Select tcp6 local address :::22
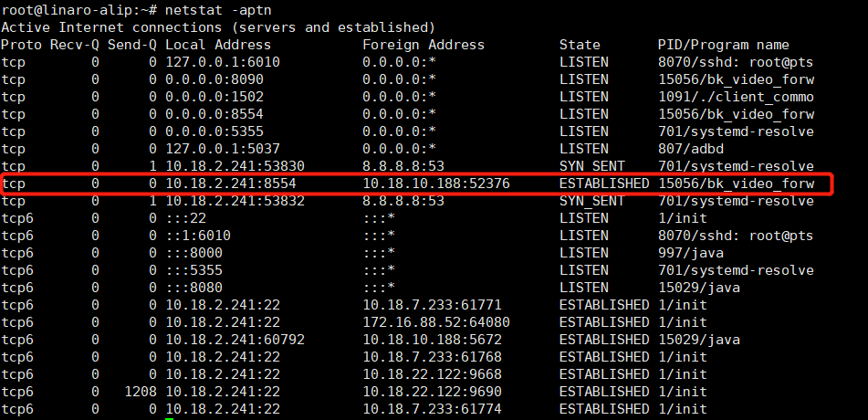868x420 pixels. pyautogui.click(x=185, y=218)
